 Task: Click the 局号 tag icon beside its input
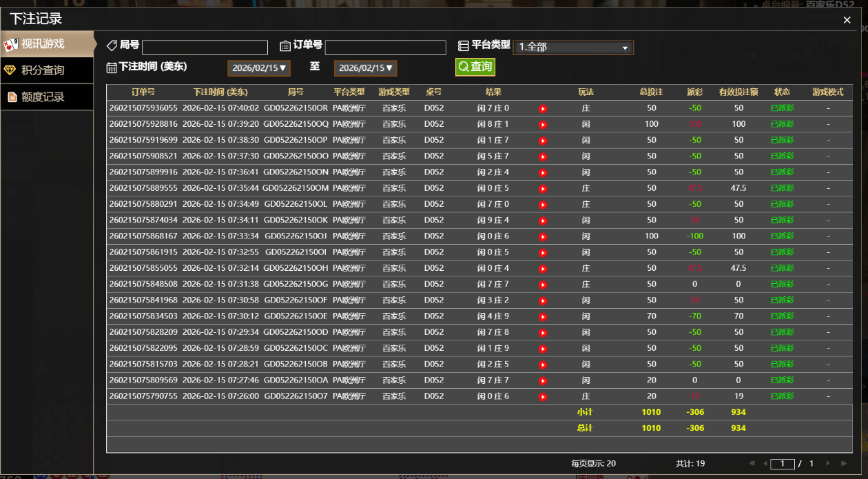click(x=112, y=45)
